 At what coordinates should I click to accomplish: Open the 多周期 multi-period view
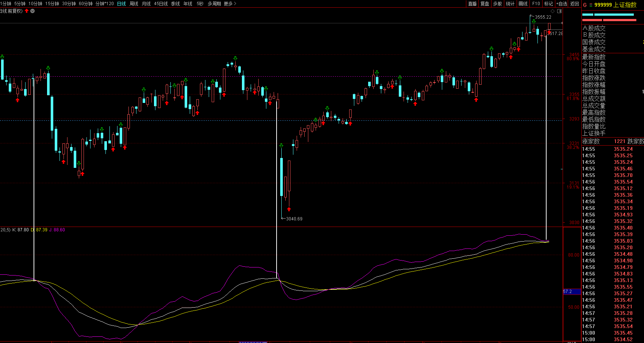(214, 4)
